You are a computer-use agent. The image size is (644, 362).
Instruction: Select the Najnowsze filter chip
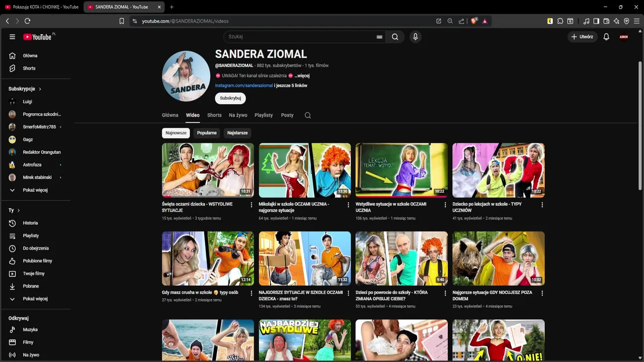coord(176,133)
